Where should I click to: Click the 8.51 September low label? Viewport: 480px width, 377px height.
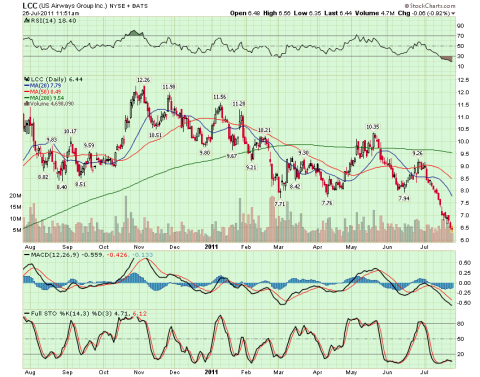point(80,184)
